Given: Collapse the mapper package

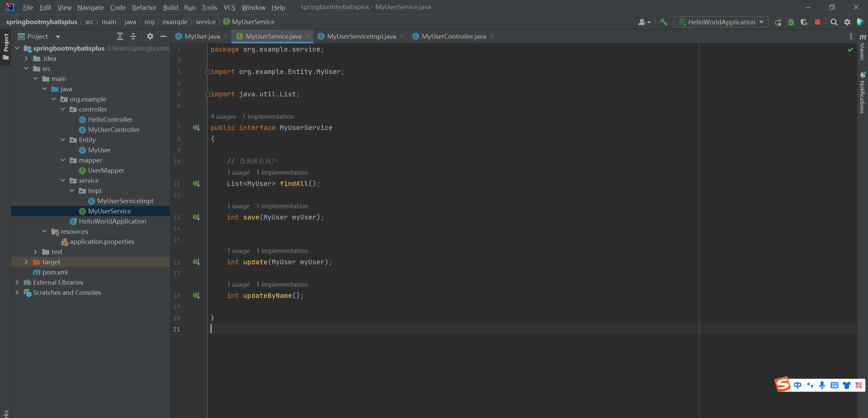Looking at the screenshot, I should point(63,160).
